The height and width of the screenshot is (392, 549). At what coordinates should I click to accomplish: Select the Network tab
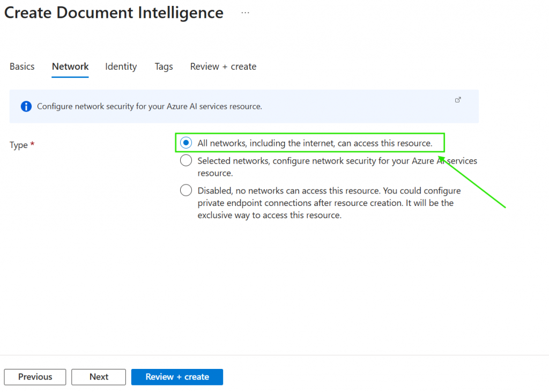(x=70, y=66)
